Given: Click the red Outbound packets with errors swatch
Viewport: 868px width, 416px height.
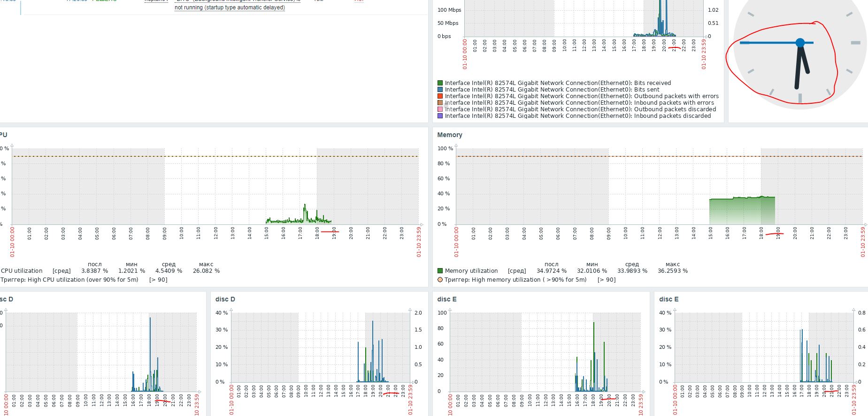Looking at the screenshot, I should (440, 96).
